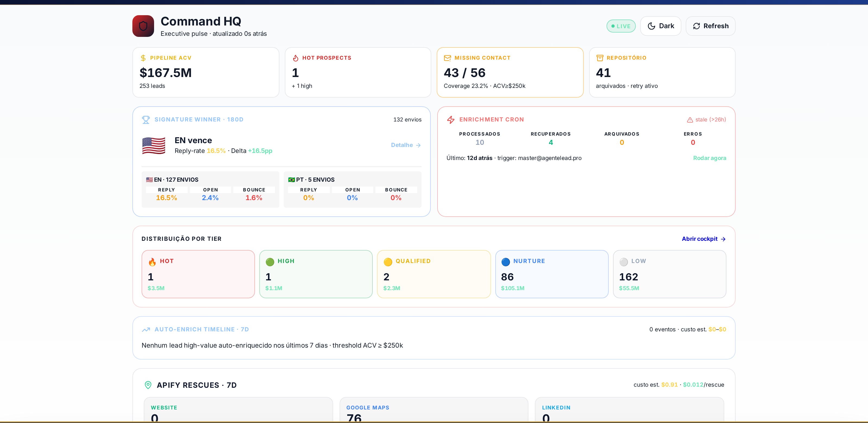
Task: Open the Abrir cockpit link
Action: pos(704,239)
